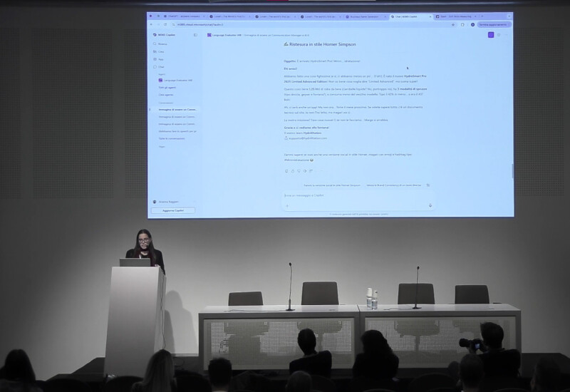This screenshot has width=570, height=392.
Task: Collapse the sidebar using the panel icon
Action: pyautogui.click(x=196, y=34)
